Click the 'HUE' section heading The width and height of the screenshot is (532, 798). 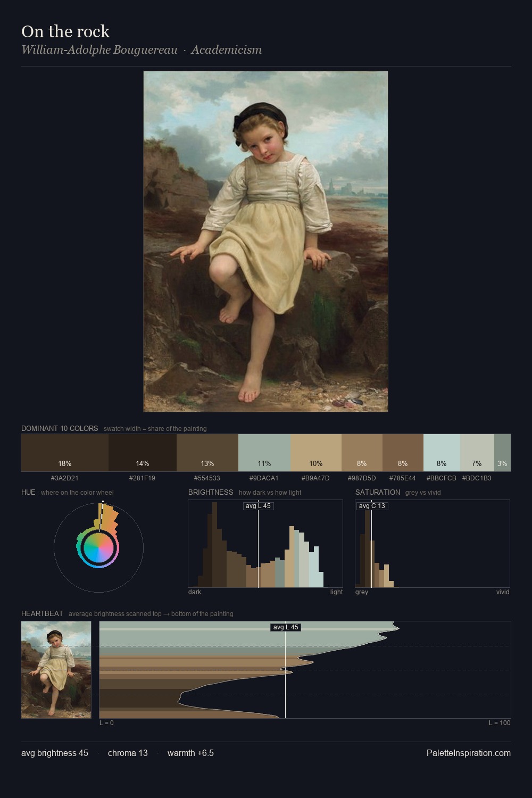click(x=28, y=492)
